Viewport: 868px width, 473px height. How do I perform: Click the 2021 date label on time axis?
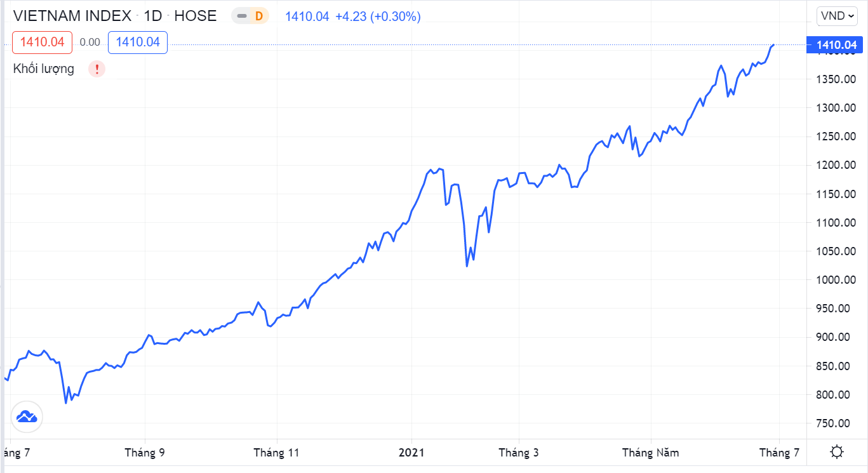click(411, 453)
